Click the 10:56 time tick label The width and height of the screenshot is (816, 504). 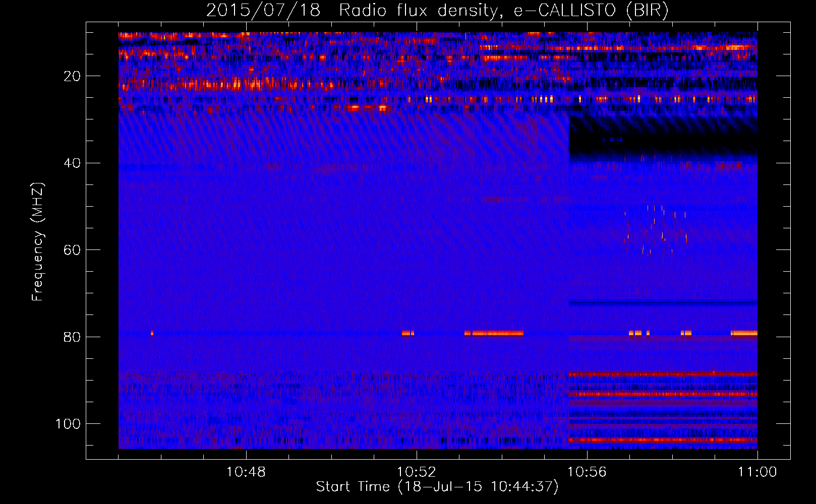pyautogui.click(x=587, y=472)
